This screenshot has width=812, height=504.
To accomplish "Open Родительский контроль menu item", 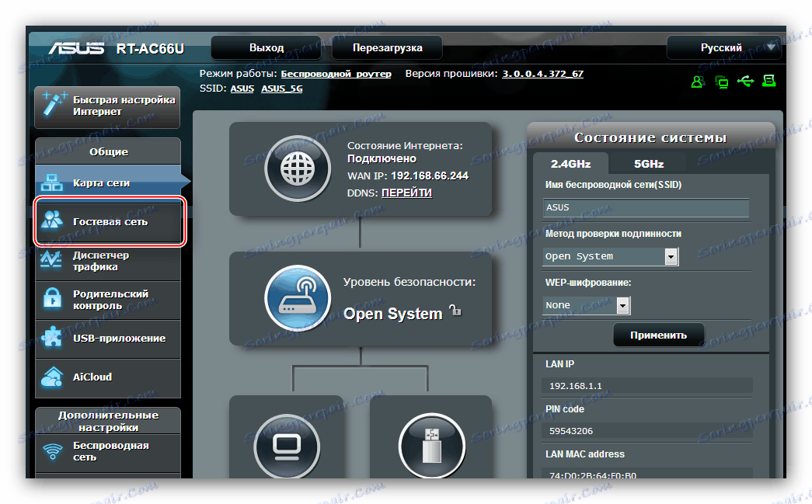I will [108, 300].
